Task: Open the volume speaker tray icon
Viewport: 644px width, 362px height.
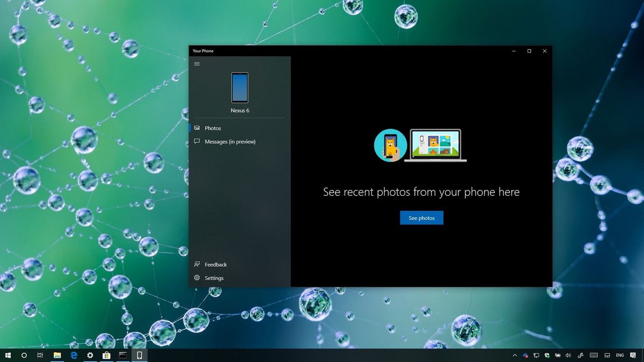Action: pos(568,356)
